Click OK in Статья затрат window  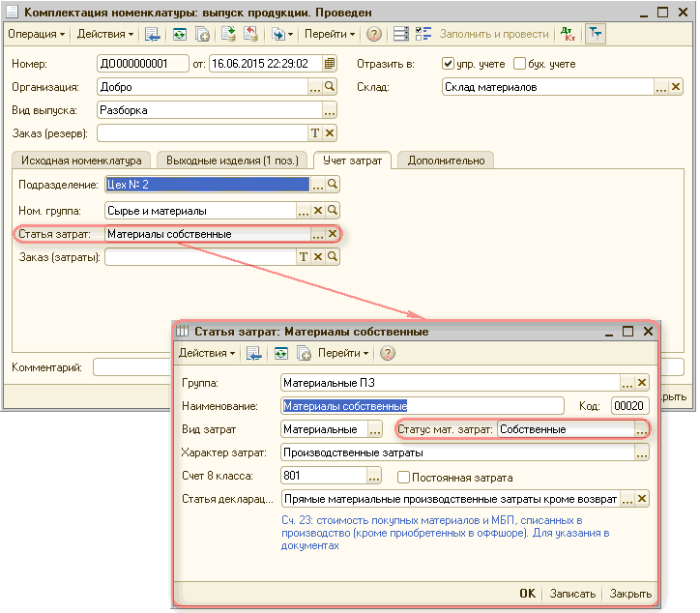point(527,594)
